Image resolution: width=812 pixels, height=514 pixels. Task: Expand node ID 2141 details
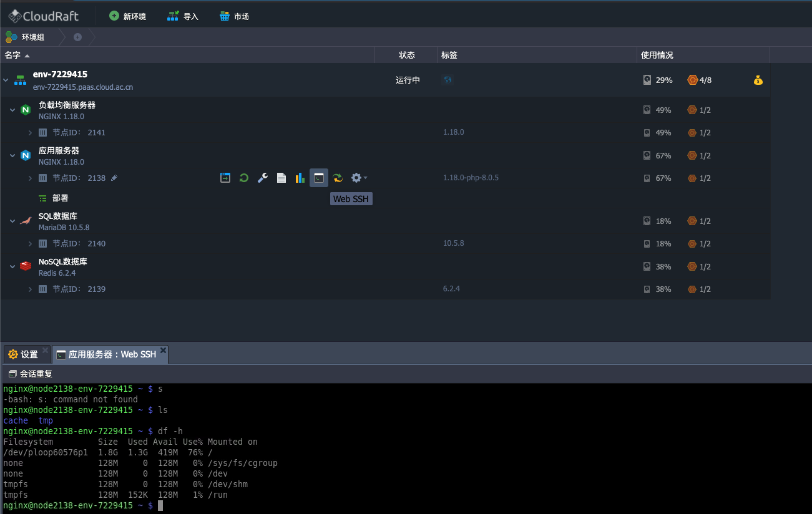point(30,132)
